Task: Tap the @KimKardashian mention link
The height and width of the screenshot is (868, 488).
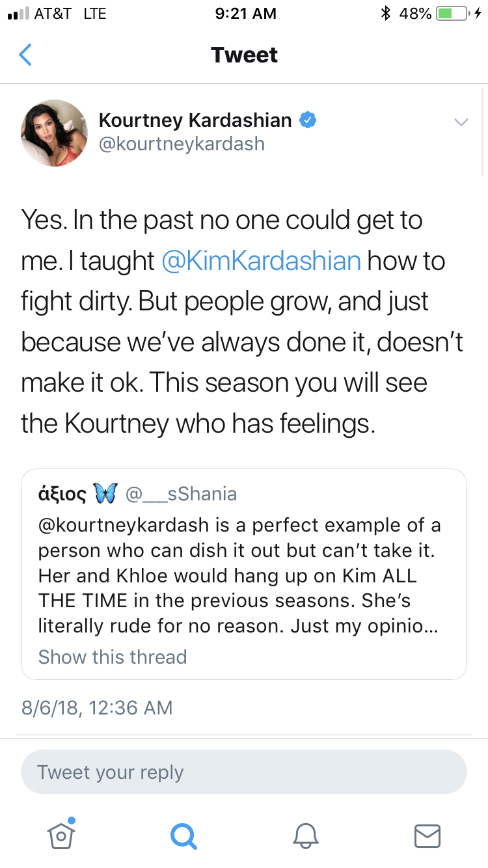Action: pyautogui.click(x=261, y=260)
